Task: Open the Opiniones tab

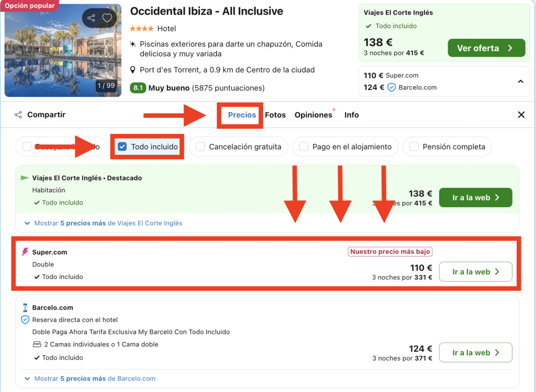Action: 313,115
